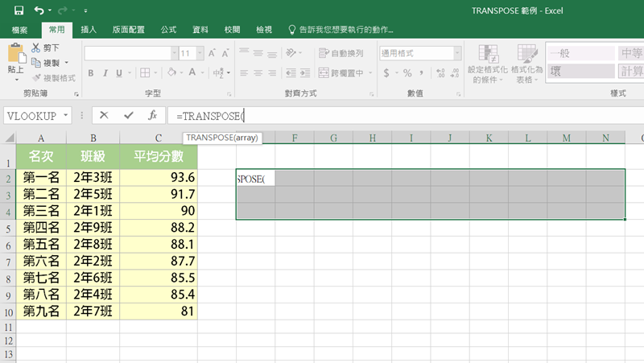
Task: Toggle Italic formatting button
Action: point(105,73)
